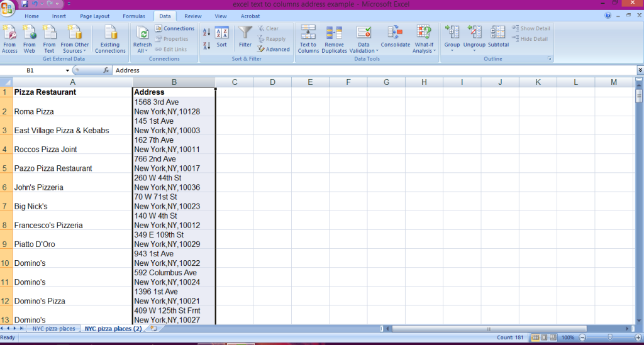Click Remove Duplicates
Image resolution: width=644 pixels, height=345 pixels.
pyautogui.click(x=334, y=39)
